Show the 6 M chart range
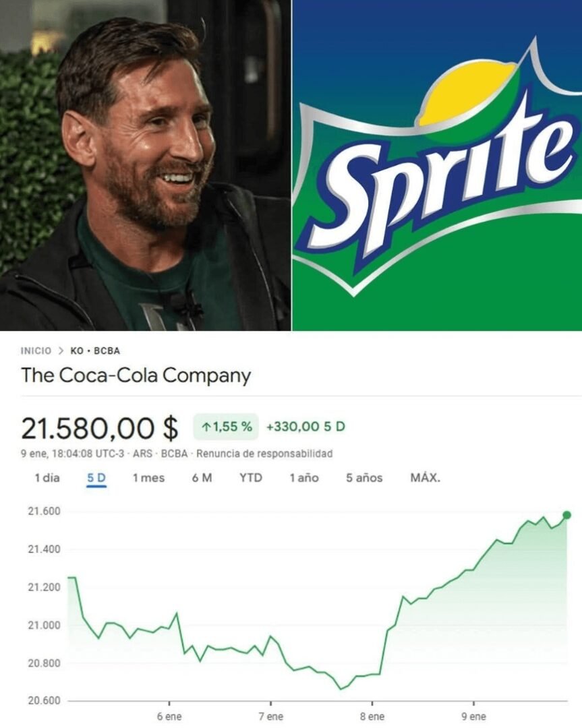This screenshot has width=582, height=728. pyautogui.click(x=202, y=478)
